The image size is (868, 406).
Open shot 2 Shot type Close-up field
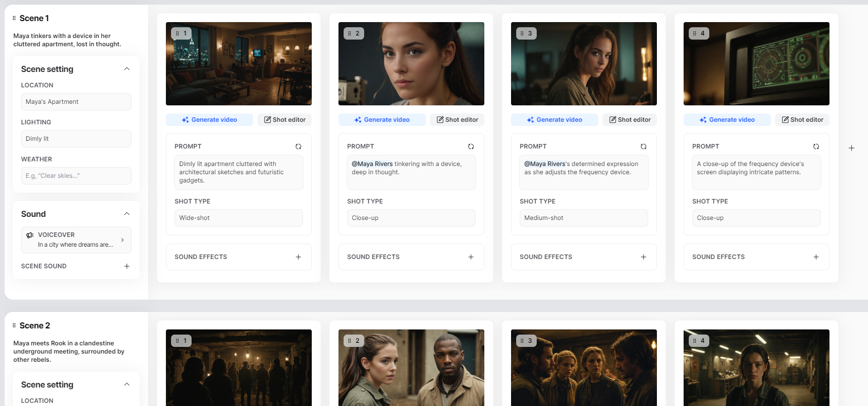[x=411, y=218]
